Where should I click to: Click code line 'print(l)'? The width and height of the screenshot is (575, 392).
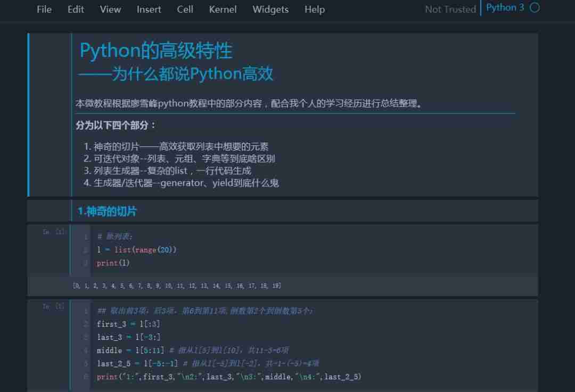click(x=113, y=263)
